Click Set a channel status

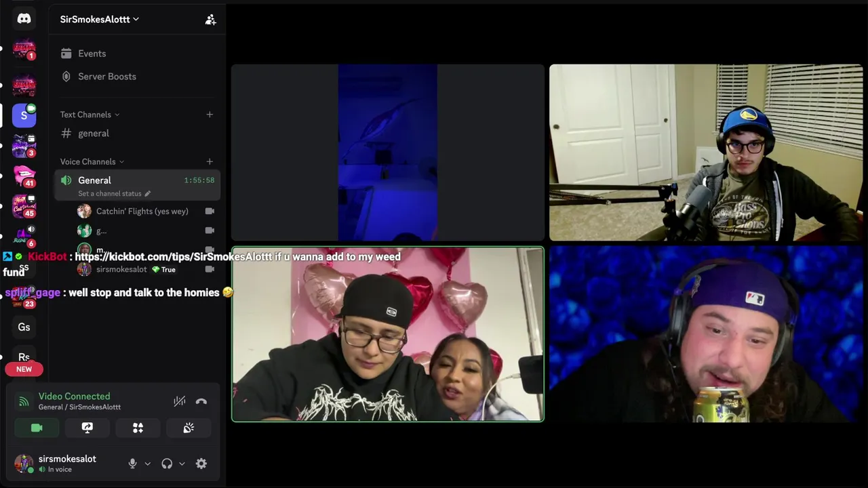coord(109,194)
